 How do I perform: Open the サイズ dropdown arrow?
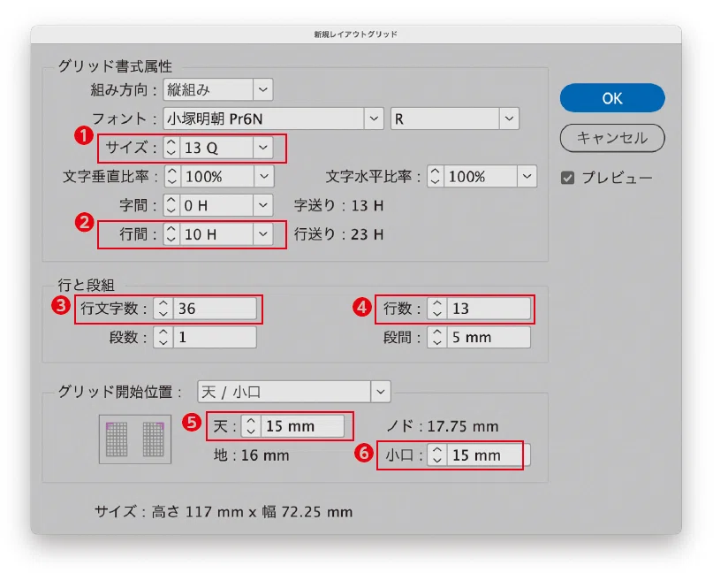tap(262, 148)
